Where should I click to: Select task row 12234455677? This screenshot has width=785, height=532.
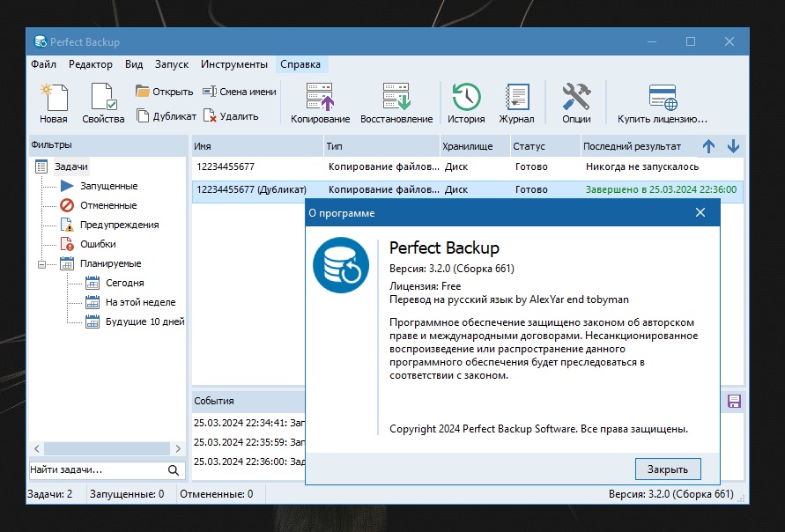[x=468, y=166]
